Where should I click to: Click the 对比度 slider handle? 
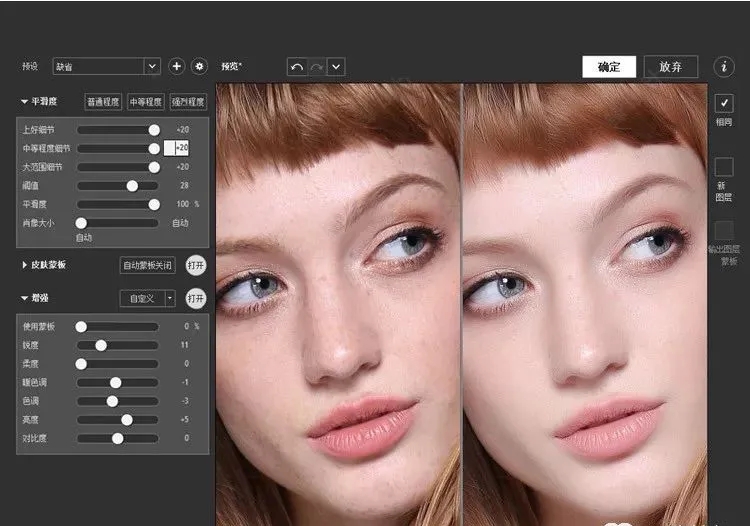[118, 438]
